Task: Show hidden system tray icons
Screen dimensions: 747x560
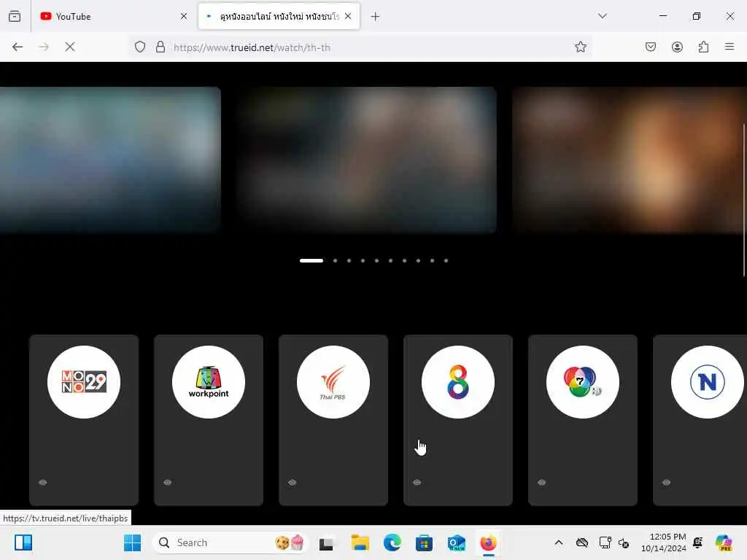Action: [559, 542]
